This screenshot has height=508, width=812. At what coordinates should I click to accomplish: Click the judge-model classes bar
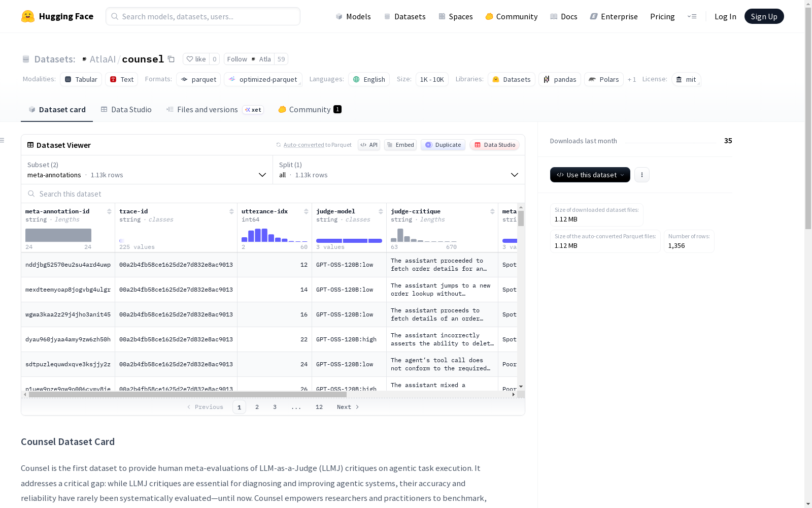pos(349,241)
